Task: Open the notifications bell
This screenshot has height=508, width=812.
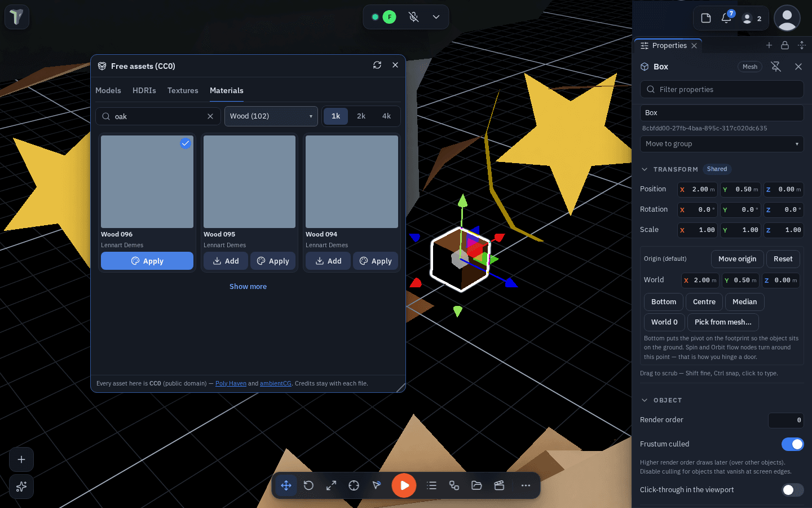Action: (726, 18)
